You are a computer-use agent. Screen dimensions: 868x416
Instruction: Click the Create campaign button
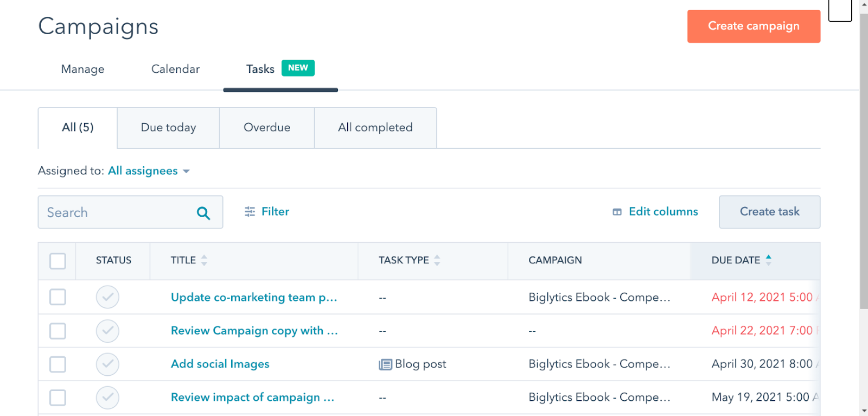tap(754, 26)
